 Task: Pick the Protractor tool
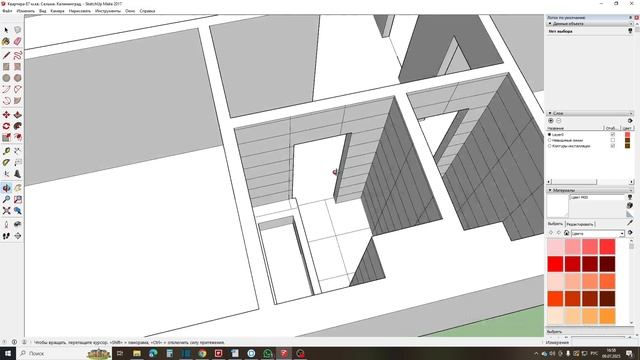coord(6,162)
